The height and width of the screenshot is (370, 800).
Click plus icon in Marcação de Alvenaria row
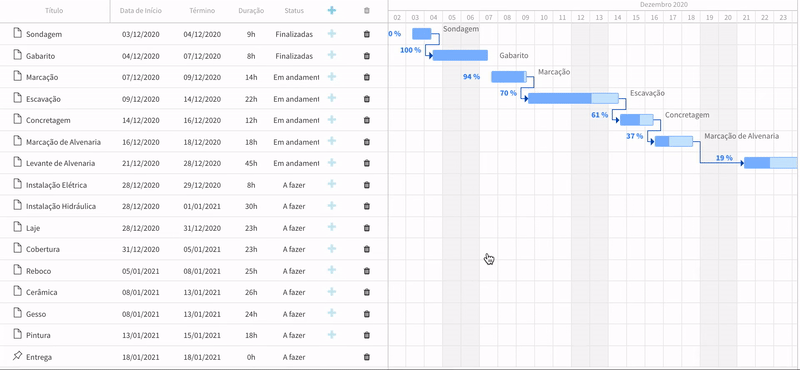tap(332, 141)
